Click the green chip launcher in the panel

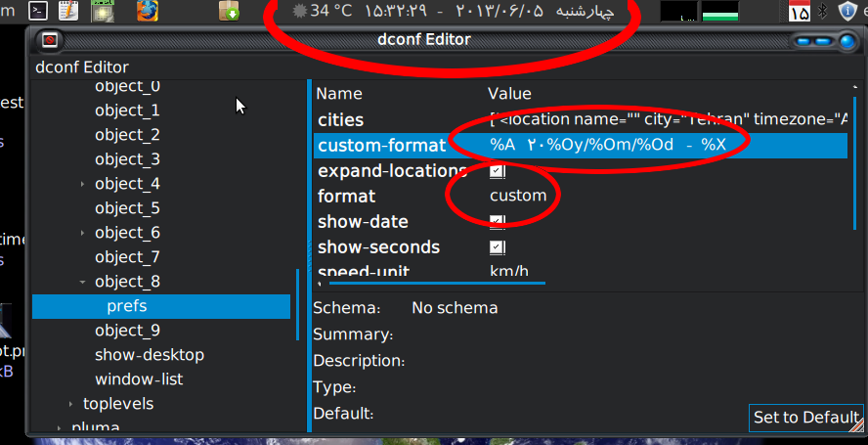(x=103, y=11)
